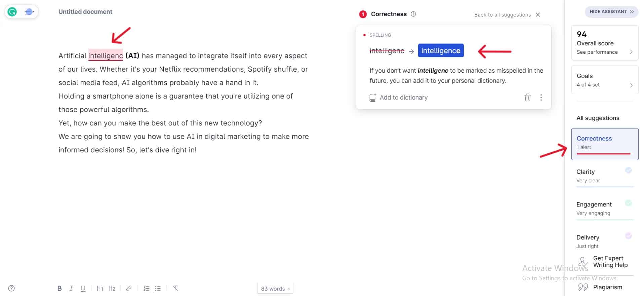Accept the suggested correction 'intelligence'
Image resolution: width=644 pixels, height=296 pixels.
coord(441,50)
